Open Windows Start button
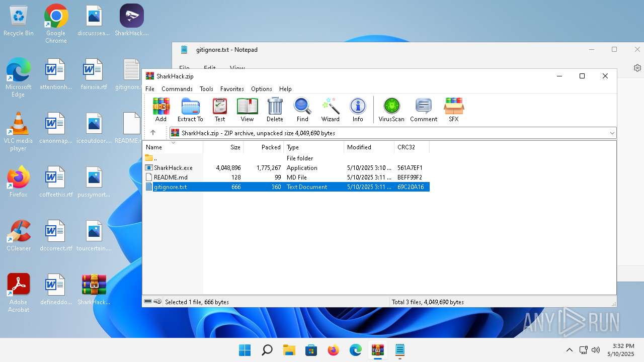This screenshot has height=362, width=644. pyautogui.click(x=245, y=350)
